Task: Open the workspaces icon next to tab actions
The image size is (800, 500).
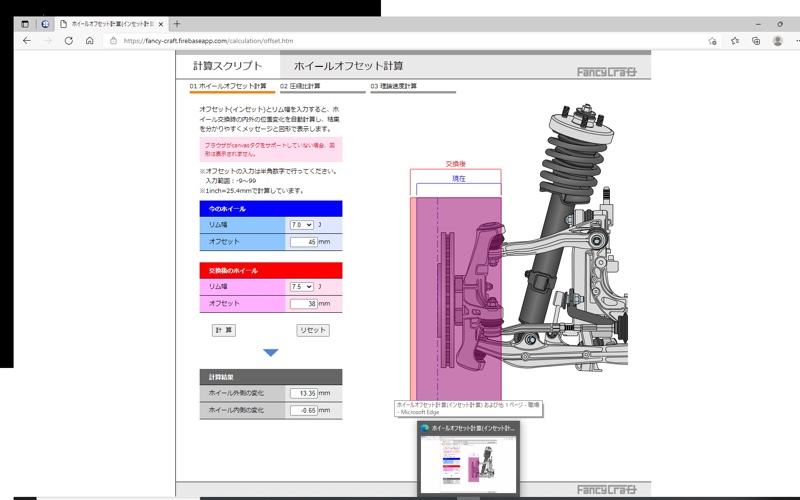Action: tap(45, 24)
